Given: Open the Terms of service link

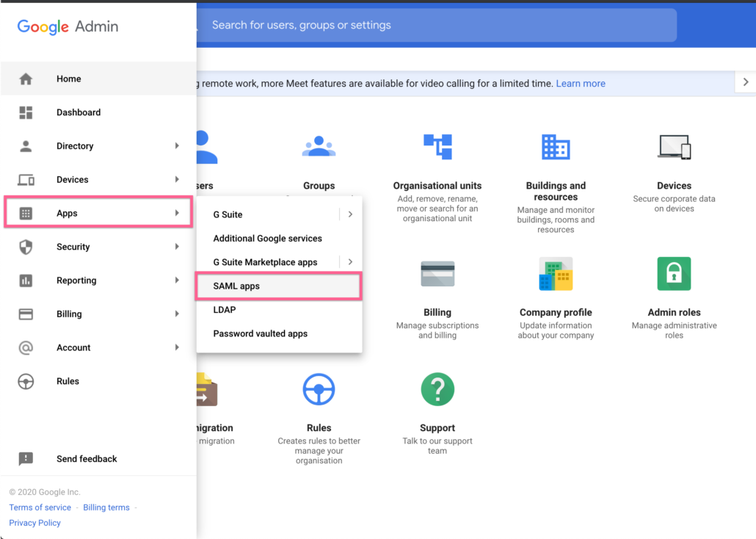Looking at the screenshot, I should 40,507.
